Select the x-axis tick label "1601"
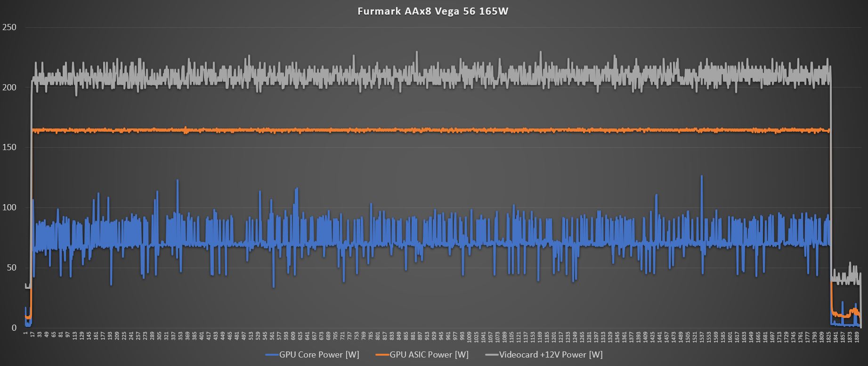The width and height of the screenshot is (868, 366). tap(730, 338)
